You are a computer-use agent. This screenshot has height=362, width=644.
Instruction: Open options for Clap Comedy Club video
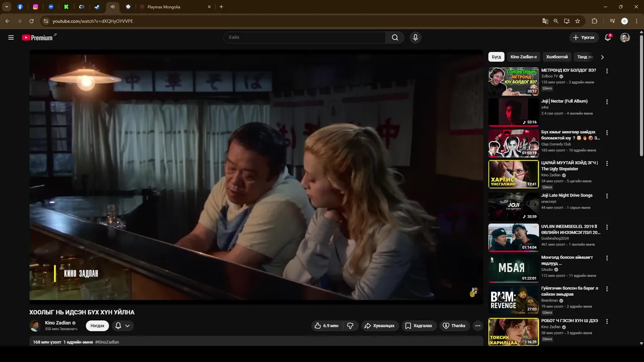[x=607, y=133]
